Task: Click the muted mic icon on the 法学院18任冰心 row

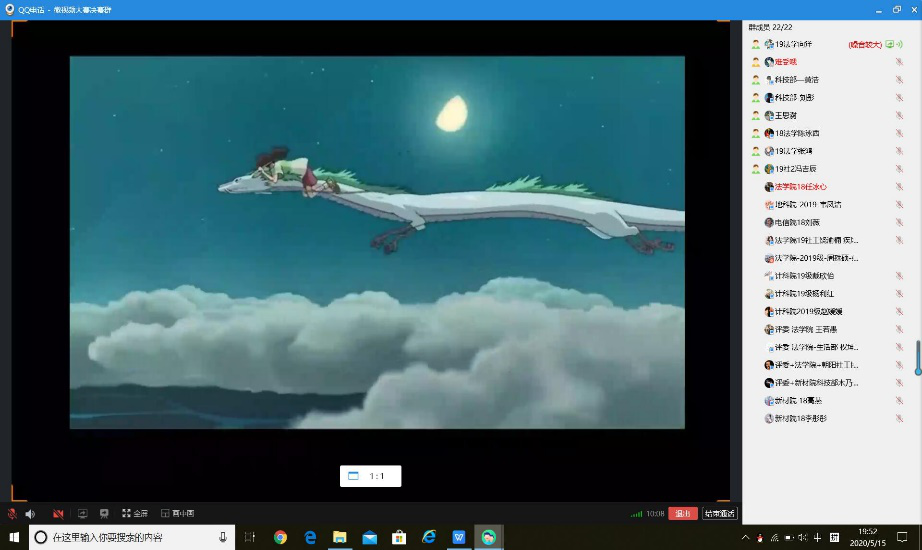Action: 899,186
